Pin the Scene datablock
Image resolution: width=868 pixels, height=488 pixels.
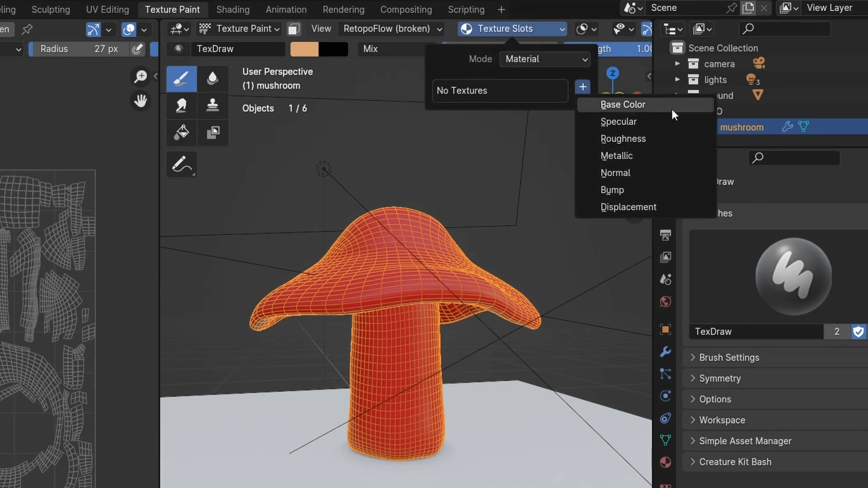(x=731, y=8)
